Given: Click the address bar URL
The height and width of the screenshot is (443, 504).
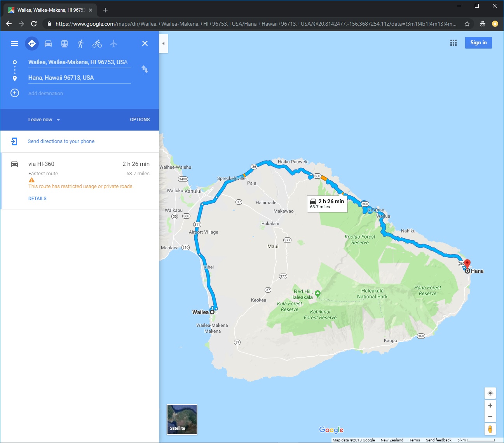Looking at the screenshot, I should [x=256, y=24].
